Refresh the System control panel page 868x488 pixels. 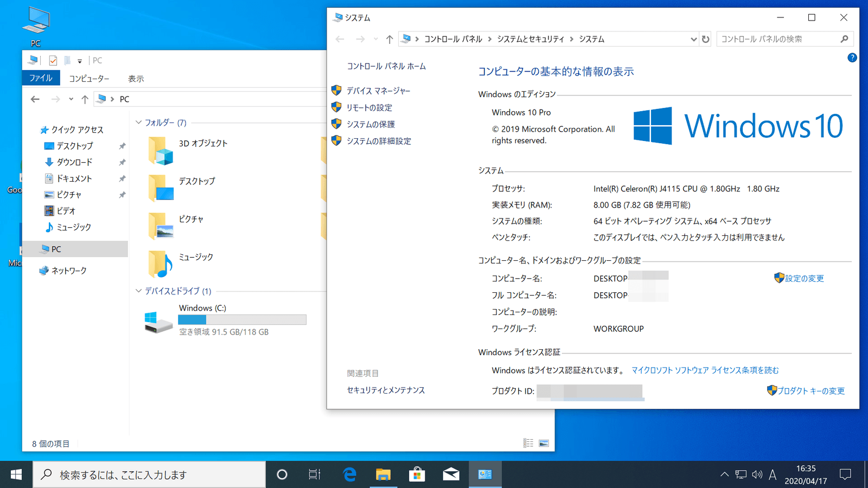(x=705, y=39)
